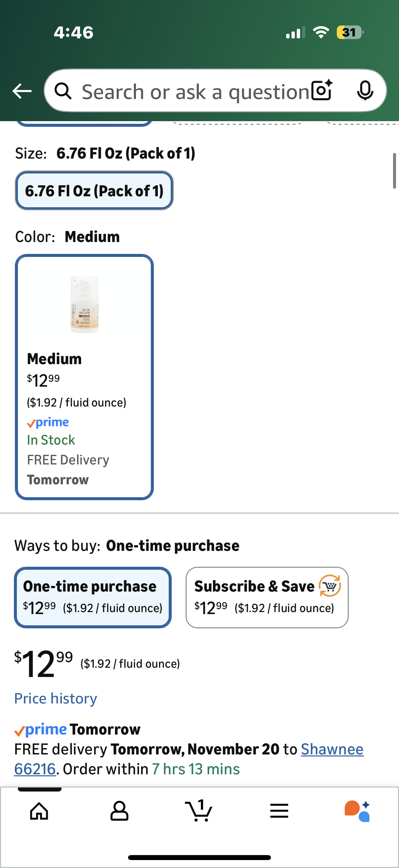Screen dimensions: 399x868
Task: Select the One-time purchase option
Action: click(x=93, y=597)
